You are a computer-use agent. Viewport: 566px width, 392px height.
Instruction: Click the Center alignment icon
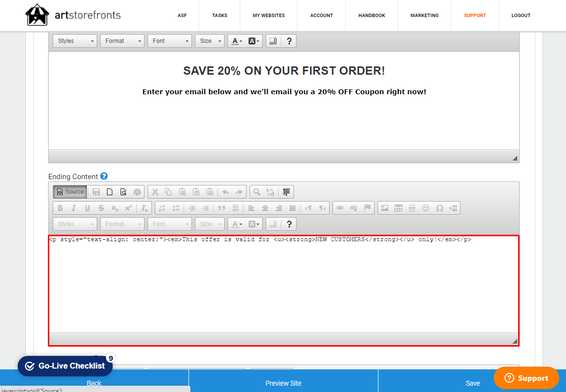click(x=265, y=208)
